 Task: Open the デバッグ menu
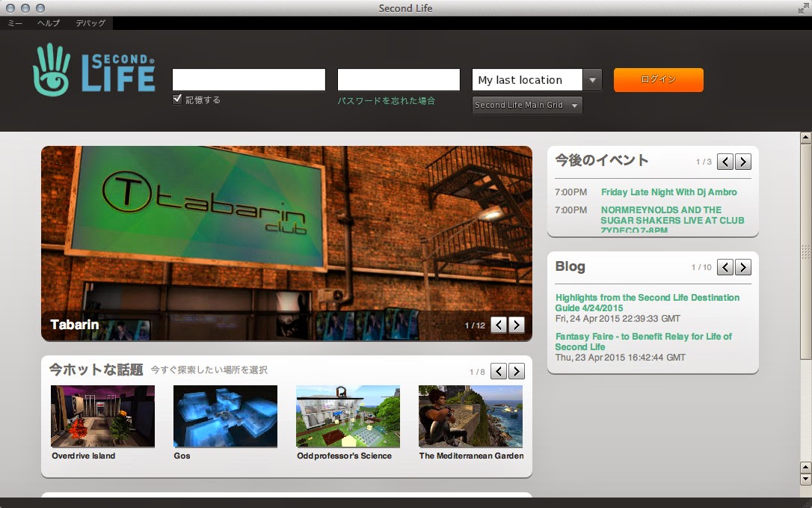(x=90, y=22)
